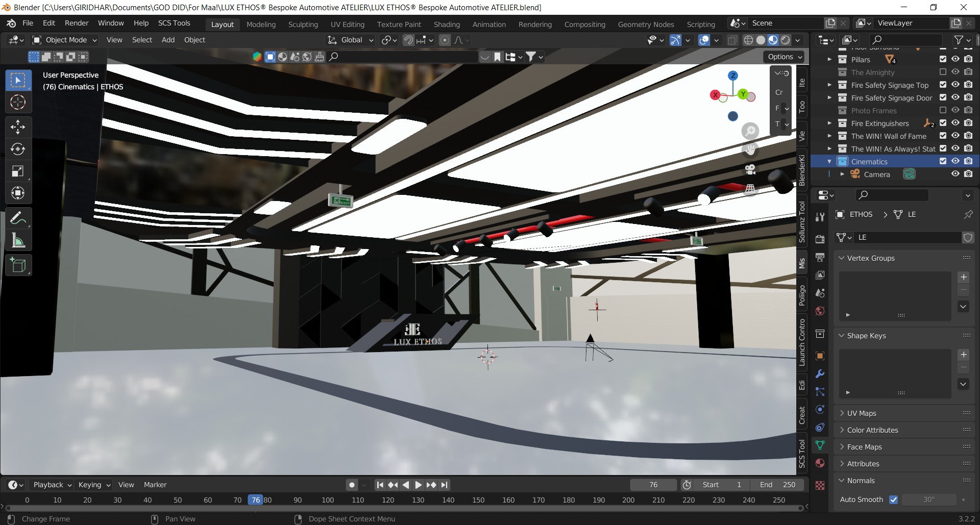
Task: Collapse the Cinematics collection in outliner
Action: pos(829,162)
